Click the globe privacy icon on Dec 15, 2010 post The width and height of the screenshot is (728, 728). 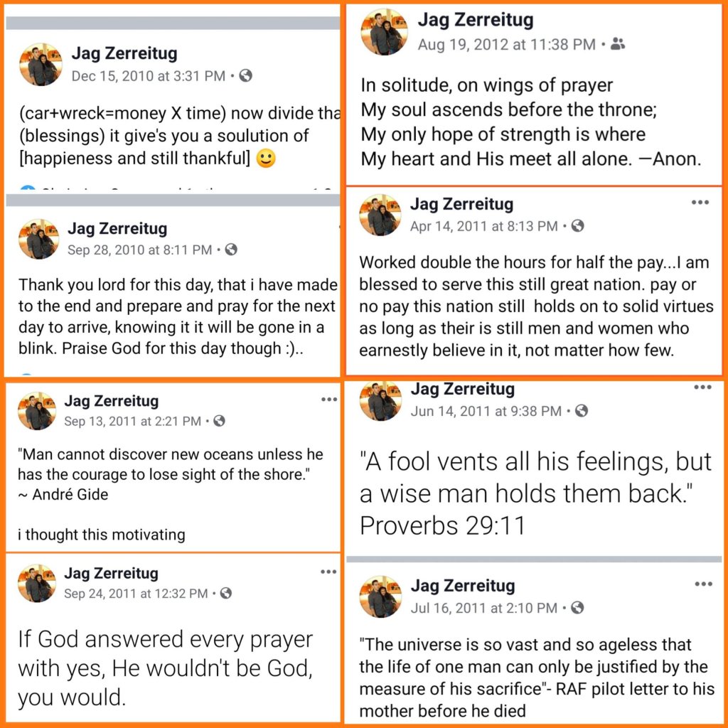coord(245,76)
